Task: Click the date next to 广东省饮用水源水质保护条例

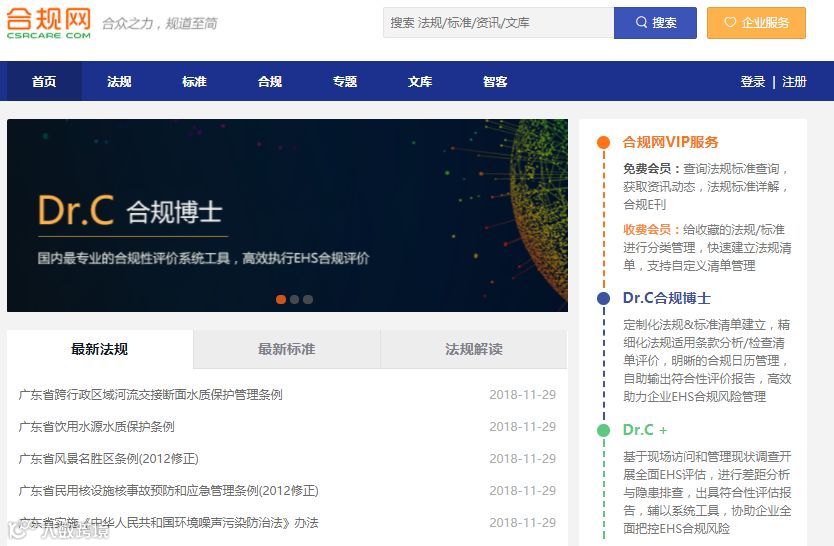Action: pos(522,426)
